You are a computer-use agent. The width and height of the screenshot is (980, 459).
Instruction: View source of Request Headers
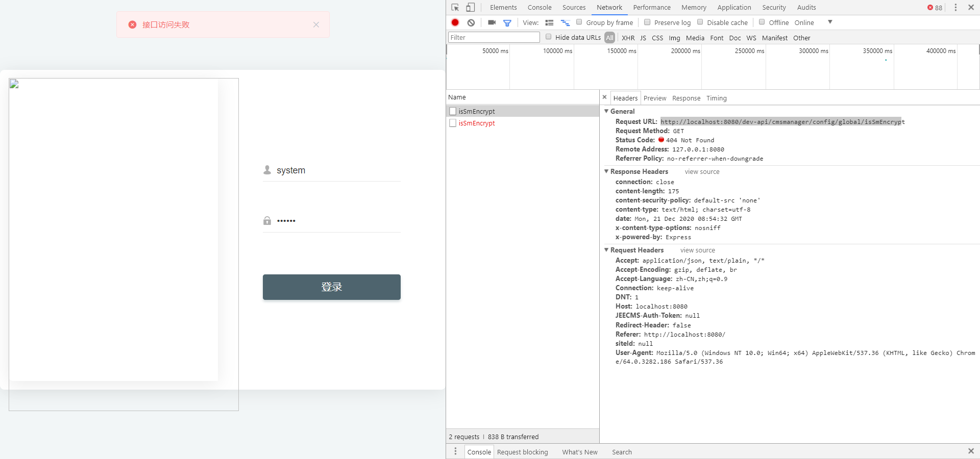tap(697, 250)
